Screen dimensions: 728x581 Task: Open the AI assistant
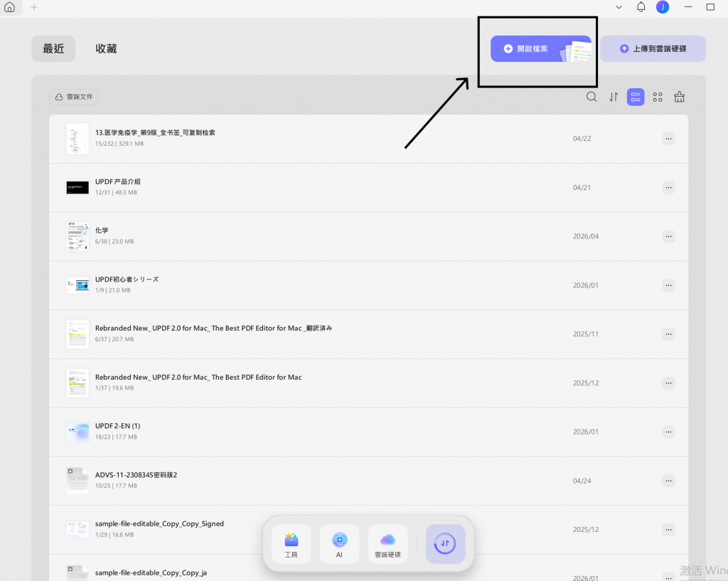click(339, 544)
